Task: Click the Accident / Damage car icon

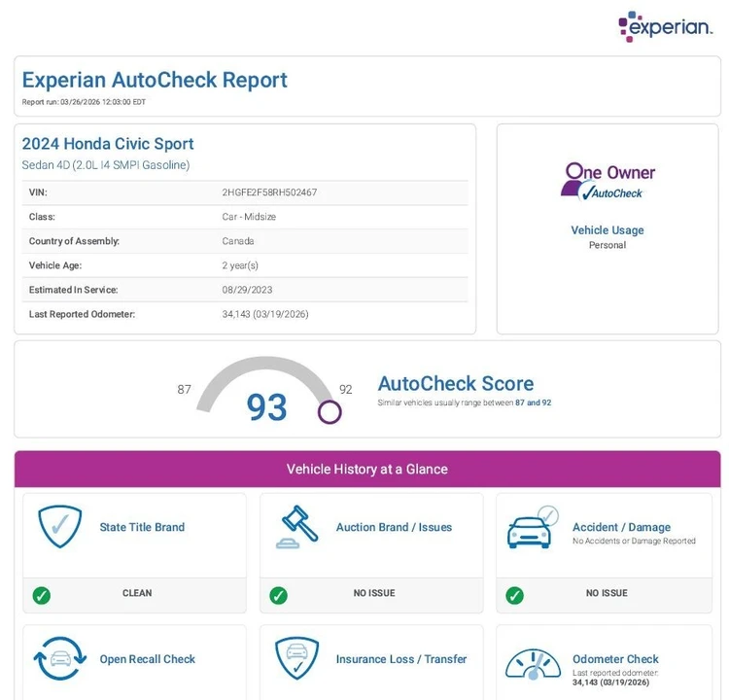Action: click(533, 528)
